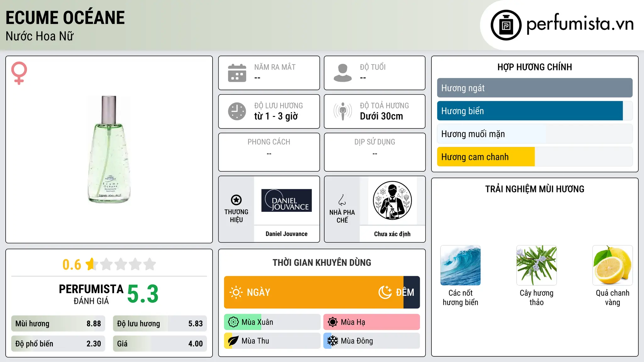Click the Mùi hương 8.88 score bar
The image size is (644, 362).
coord(58,324)
